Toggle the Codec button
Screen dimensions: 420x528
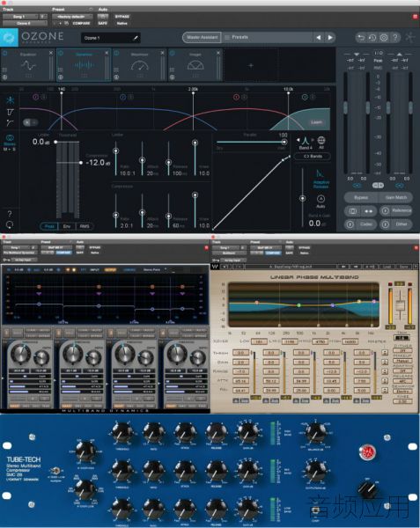click(x=360, y=224)
